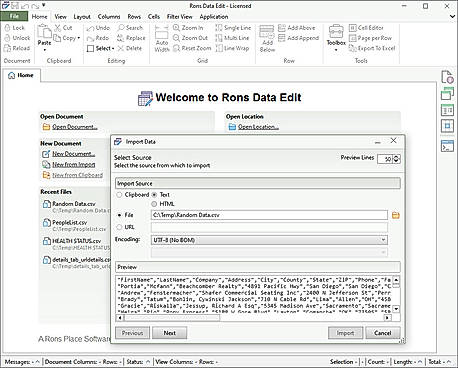Expand the Paste dropdown arrow
The height and width of the screenshot is (368, 458).
coord(44,50)
